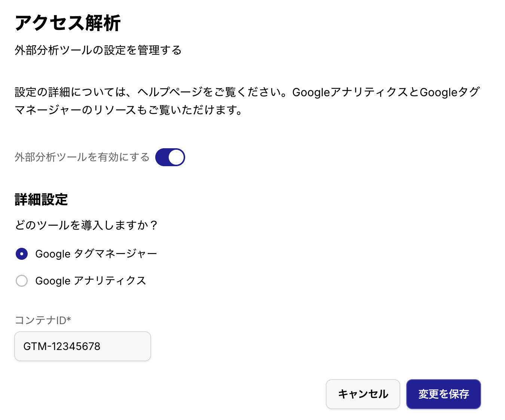Click the 外部分析ツールの設定を管理する subtitle
505x420 pixels.
coord(98,50)
